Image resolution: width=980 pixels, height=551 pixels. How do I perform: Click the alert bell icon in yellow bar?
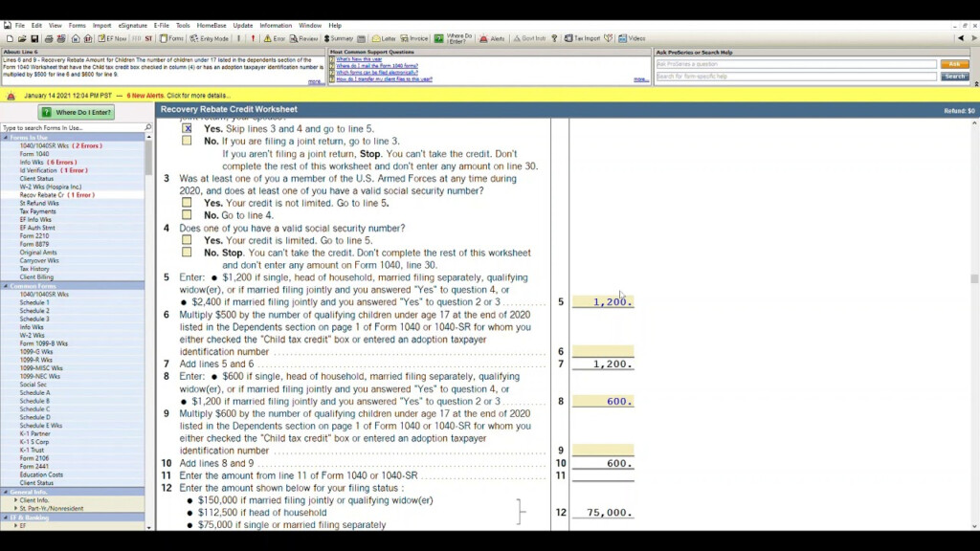coord(11,96)
